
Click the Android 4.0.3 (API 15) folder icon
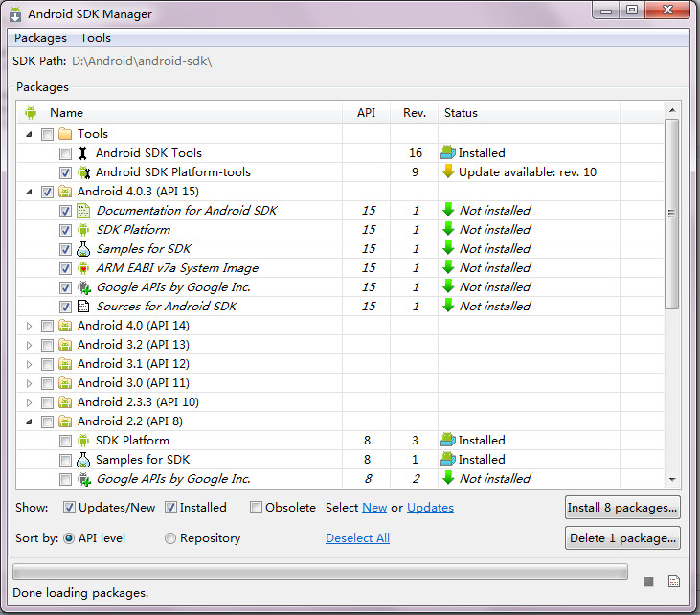65,192
